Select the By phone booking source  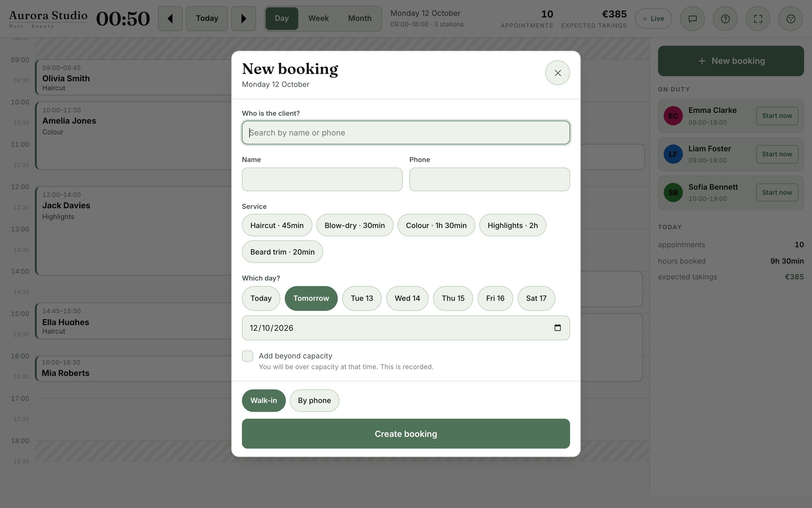pyautogui.click(x=314, y=400)
